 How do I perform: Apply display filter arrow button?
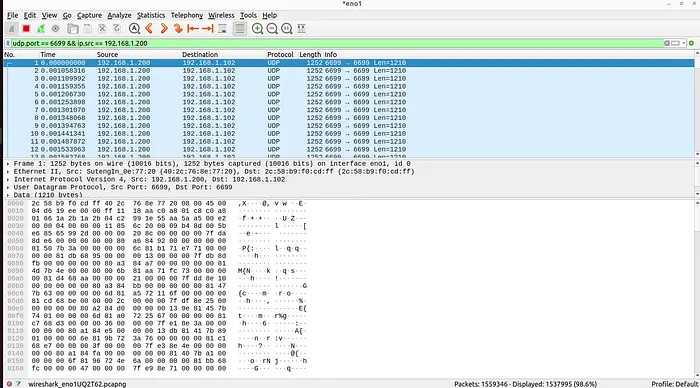675,43
